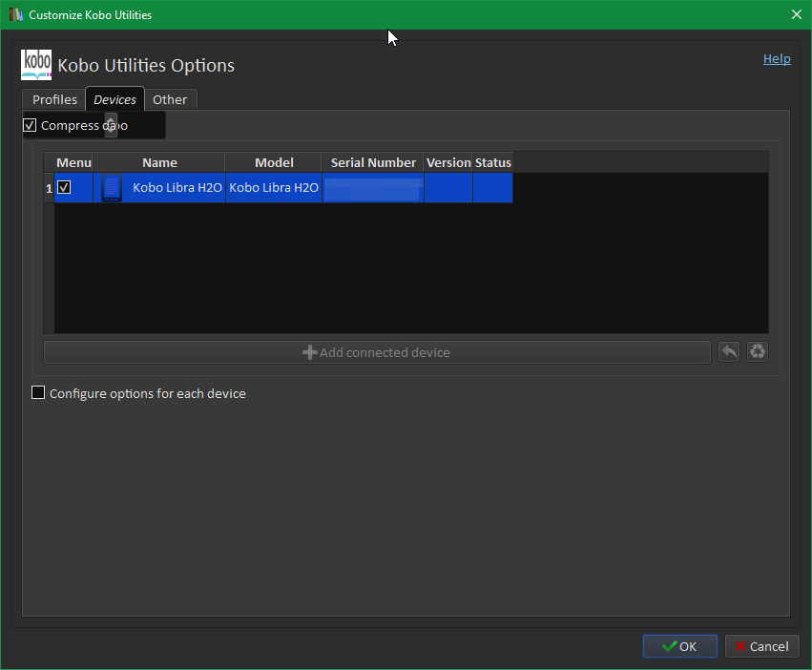Viewport: 812px width, 670px height.
Task: Toggle the Menu checkbox for device row 1
Action: [64, 187]
